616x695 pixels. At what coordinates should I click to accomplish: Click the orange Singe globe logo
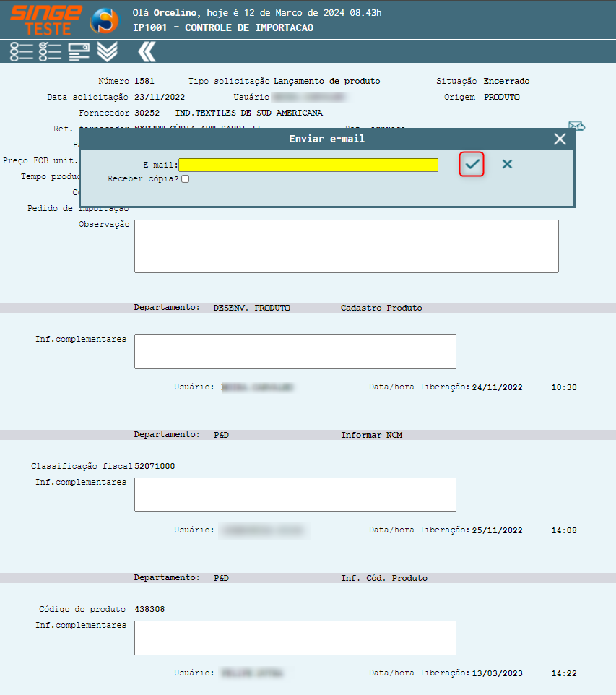point(104,20)
